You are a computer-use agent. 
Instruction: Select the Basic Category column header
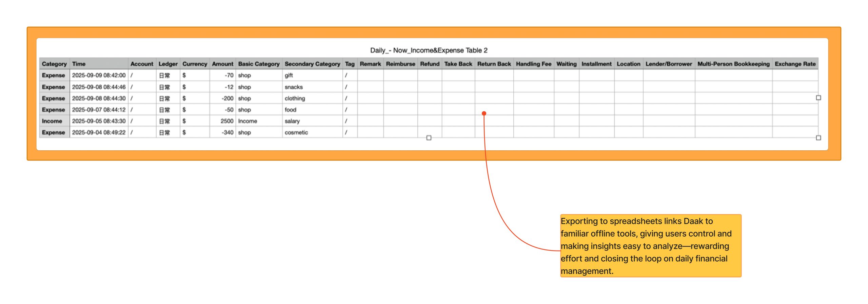pos(259,64)
